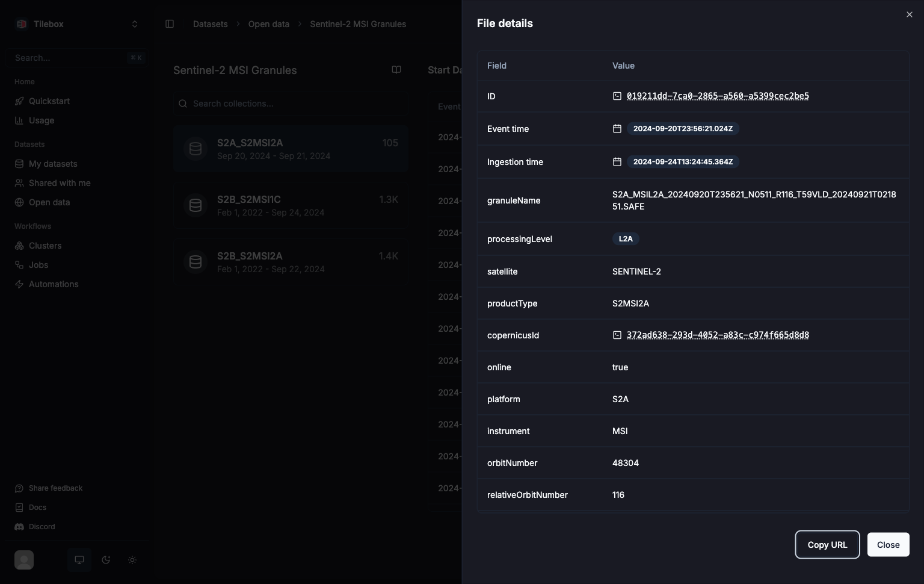Image resolution: width=924 pixels, height=584 pixels.
Task: Click the Quickstart rocket icon
Action: [19, 101]
